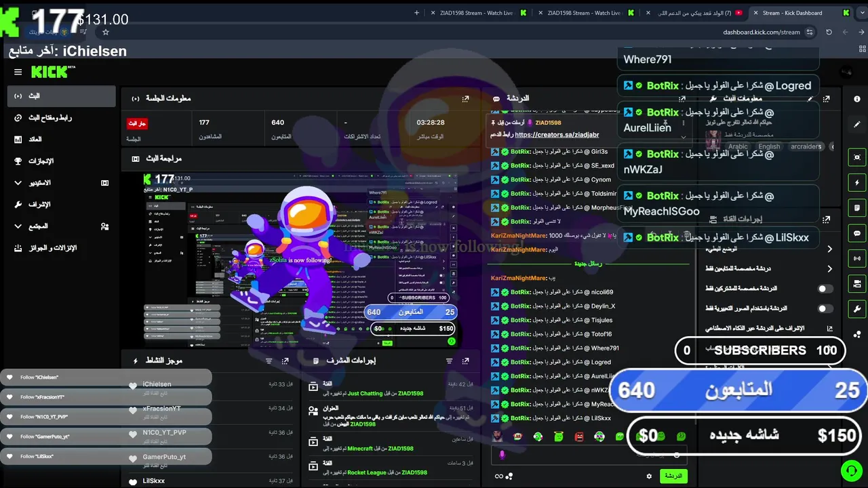The height and width of the screenshot is (488, 868).
Task: Select N1C0_YT_PVP in activity feed
Action: pyautogui.click(x=164, y=432)
